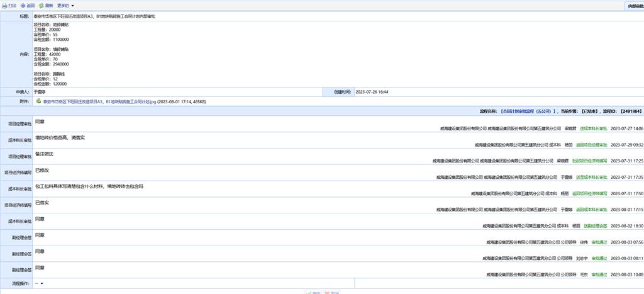Click the 返回 back icon
Screen dimensions: 644x294
click(23, 5)
